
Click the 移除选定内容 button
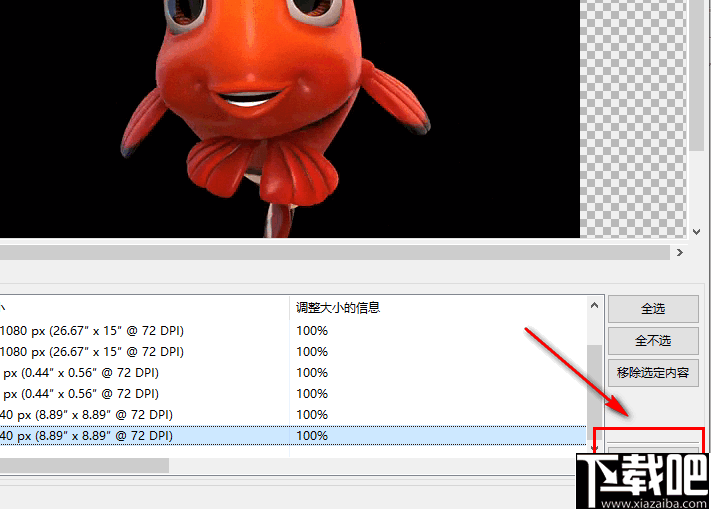click(x=653, y=373)
